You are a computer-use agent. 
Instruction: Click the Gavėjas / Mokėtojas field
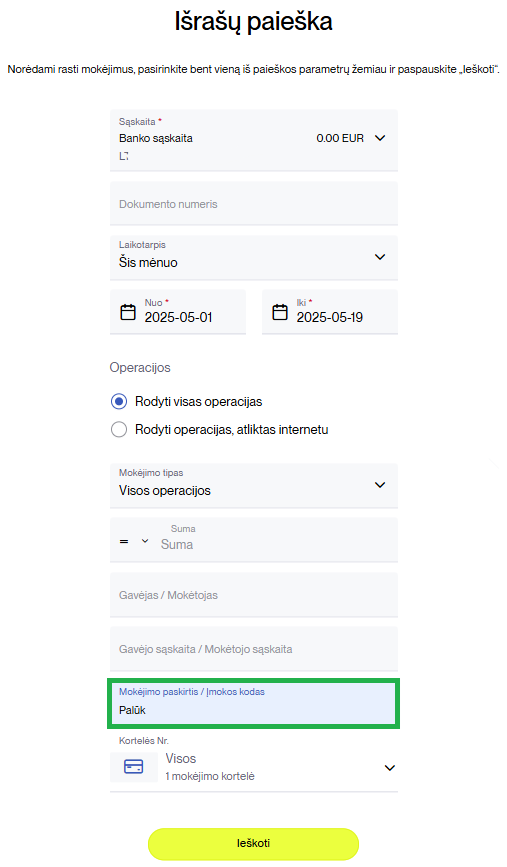pos(254,594)
